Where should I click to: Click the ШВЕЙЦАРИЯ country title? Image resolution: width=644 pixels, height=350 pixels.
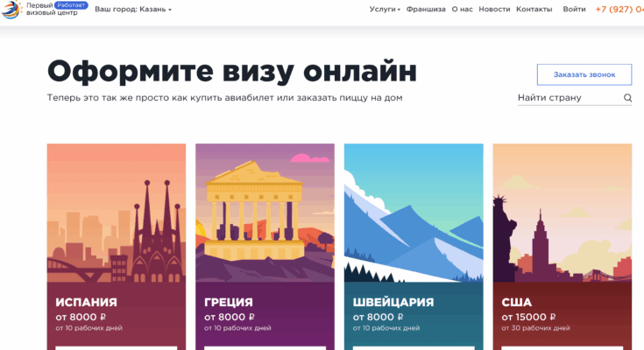[393, 303]
